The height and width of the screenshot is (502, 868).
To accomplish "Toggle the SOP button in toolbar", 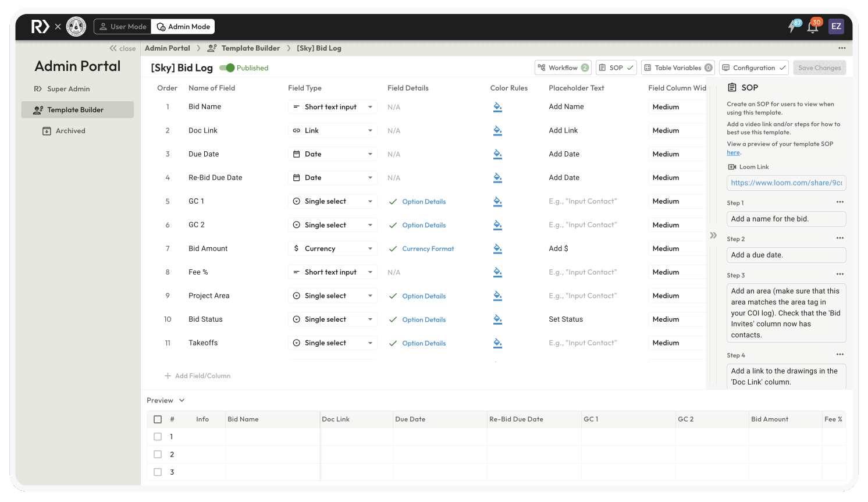I will 616,68.
